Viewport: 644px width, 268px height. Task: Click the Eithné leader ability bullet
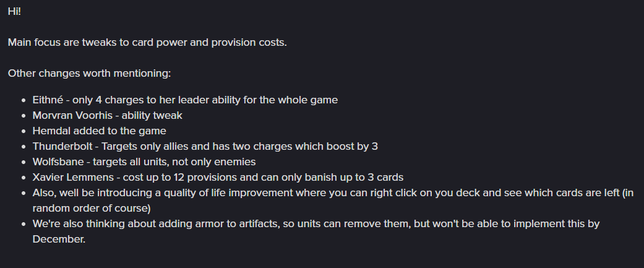[185, 100]
